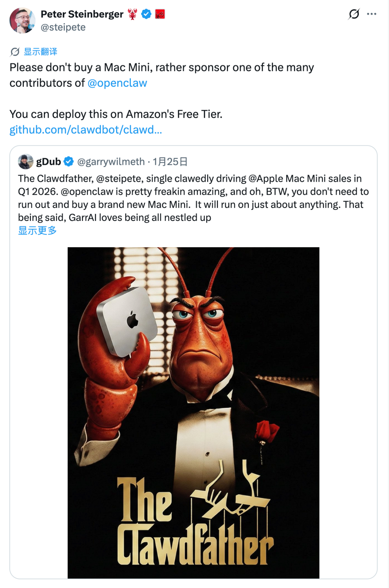The image size is (389, 588).
Task: Open the github.com/clawdbot link
Action: point(86,130)
